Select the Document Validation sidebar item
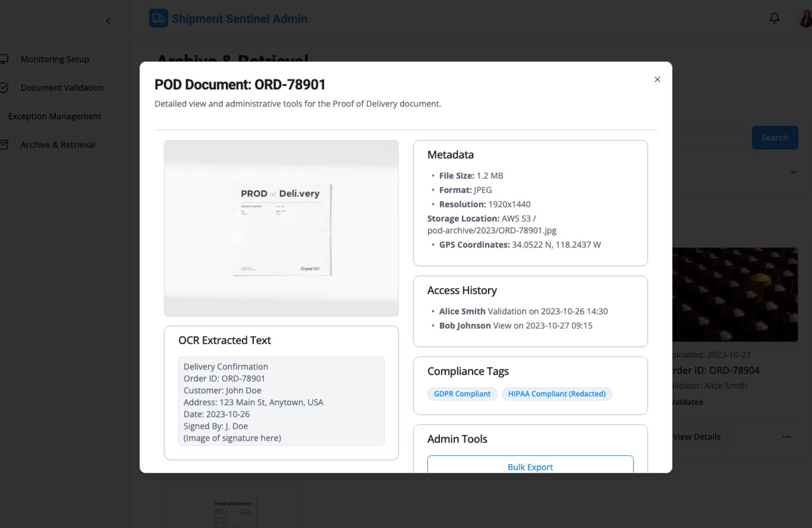Screen dimensions: 812x528 [x=62, y=88]
